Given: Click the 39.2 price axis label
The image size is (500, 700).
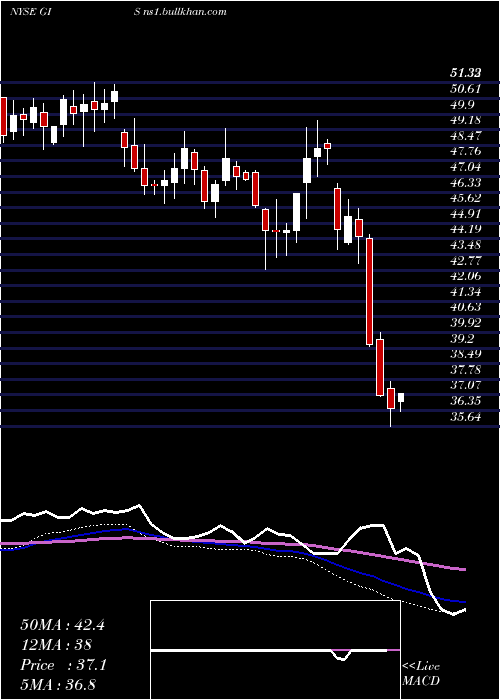Looking at the screenshot, I should [x=462, y=339].
